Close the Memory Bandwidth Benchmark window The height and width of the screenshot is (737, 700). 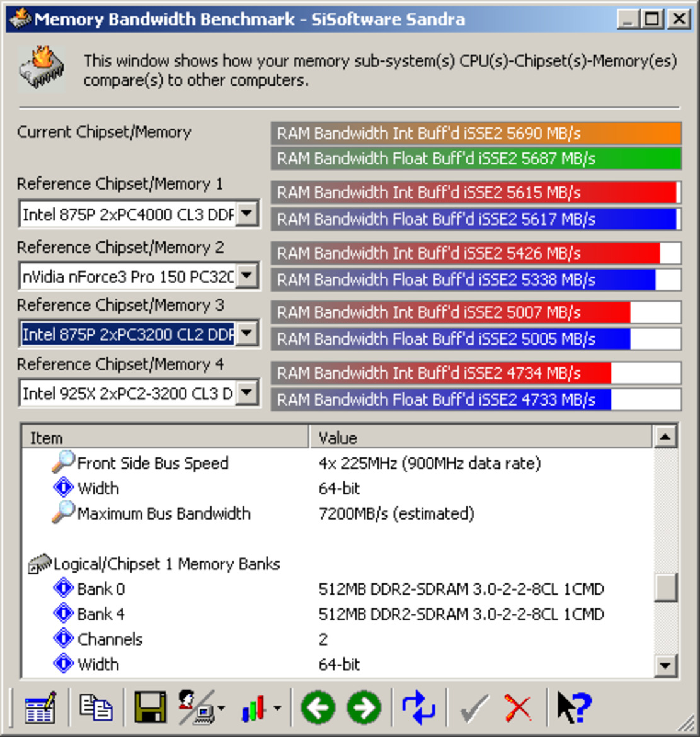pyautogui.click(x=679, y=20)
